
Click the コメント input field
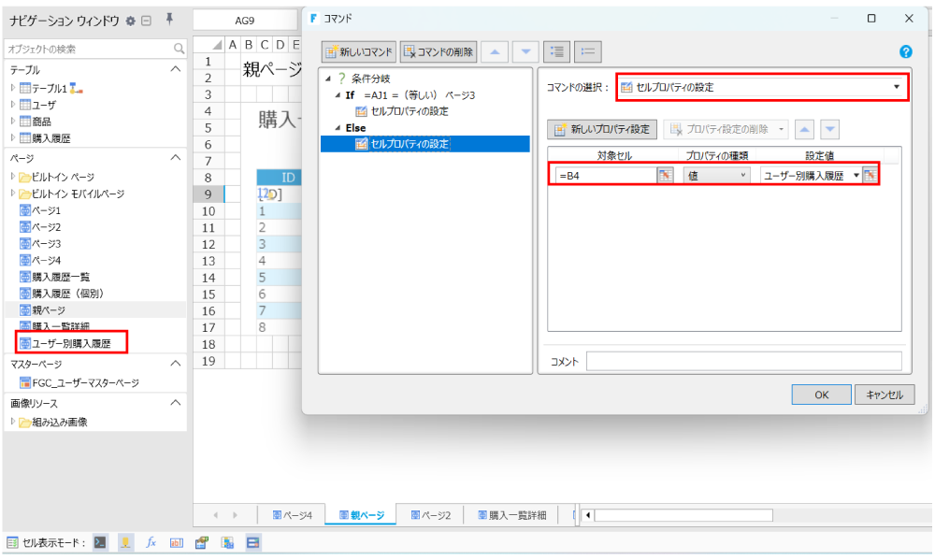(x=743, y=362)
